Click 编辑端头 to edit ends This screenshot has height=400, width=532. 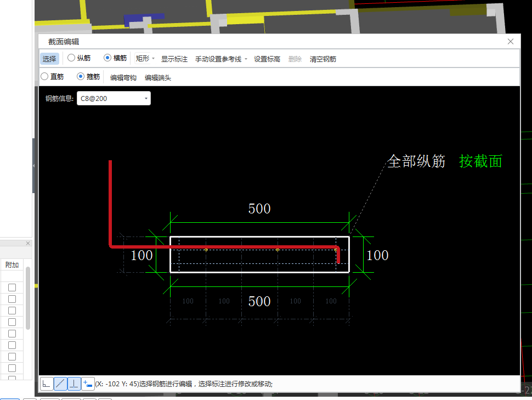[x=158, y=78]
